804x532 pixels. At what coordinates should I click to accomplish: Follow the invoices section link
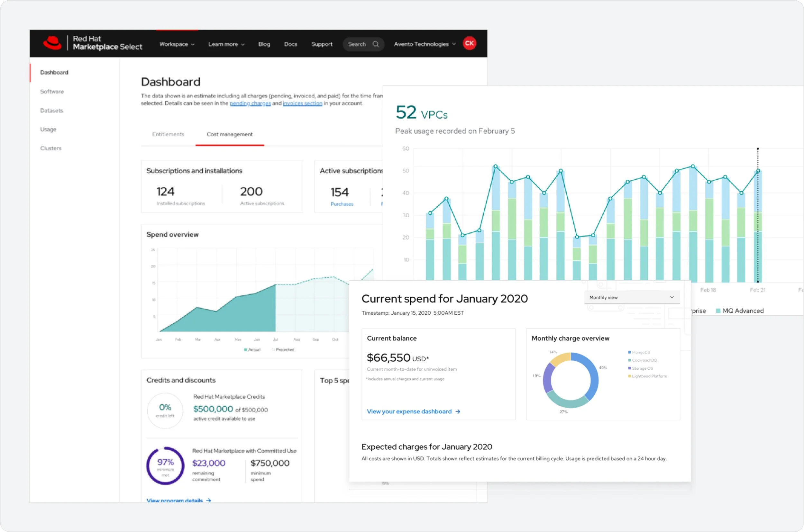tap(302, 103)
